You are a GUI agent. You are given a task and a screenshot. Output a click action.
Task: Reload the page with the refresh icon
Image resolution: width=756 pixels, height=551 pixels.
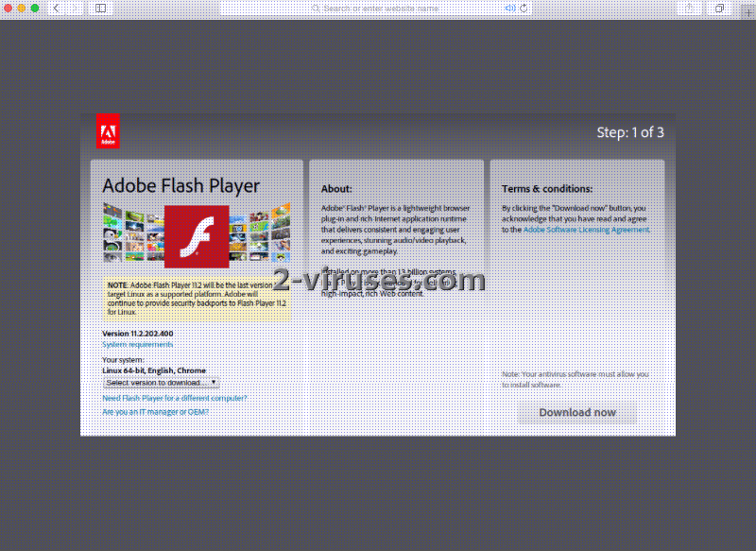(x=524, y=9)
